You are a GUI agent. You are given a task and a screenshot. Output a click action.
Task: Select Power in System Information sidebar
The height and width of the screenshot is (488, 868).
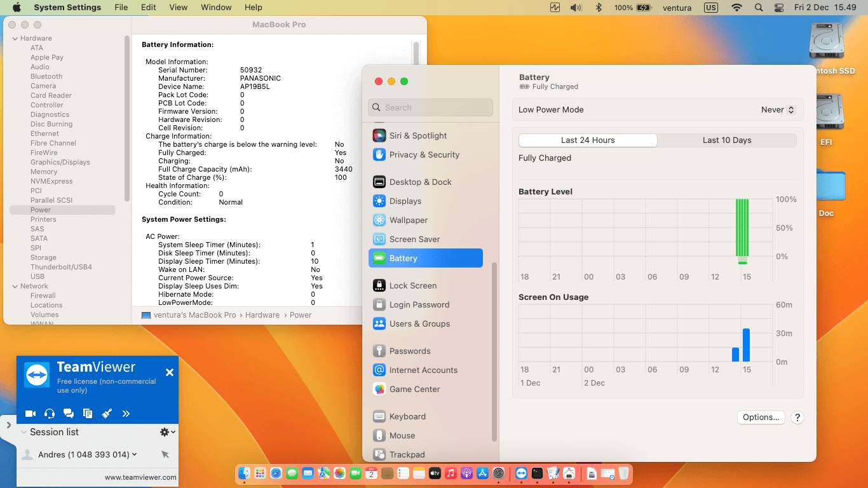coord(62,210)
